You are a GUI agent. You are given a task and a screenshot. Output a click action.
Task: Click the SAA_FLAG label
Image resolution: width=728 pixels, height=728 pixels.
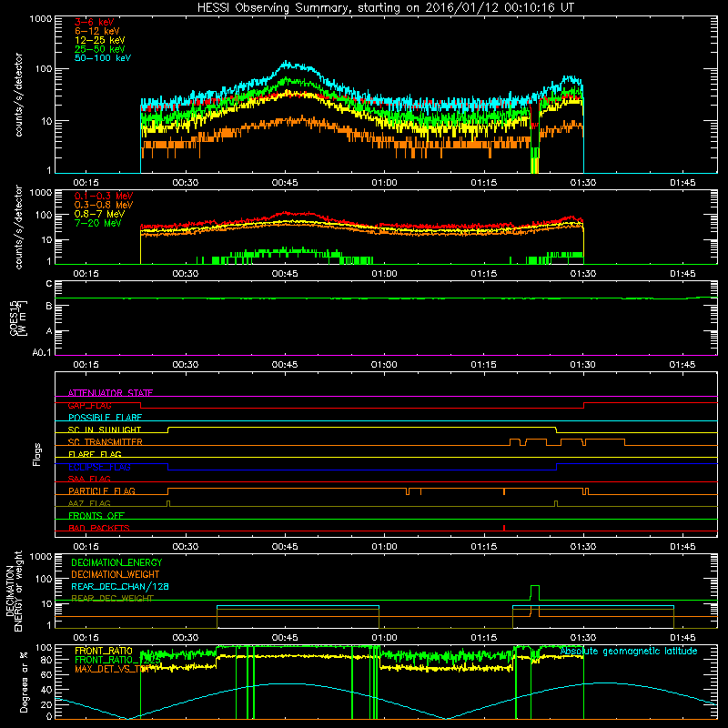pyautogui.click(x=89, y=479)
